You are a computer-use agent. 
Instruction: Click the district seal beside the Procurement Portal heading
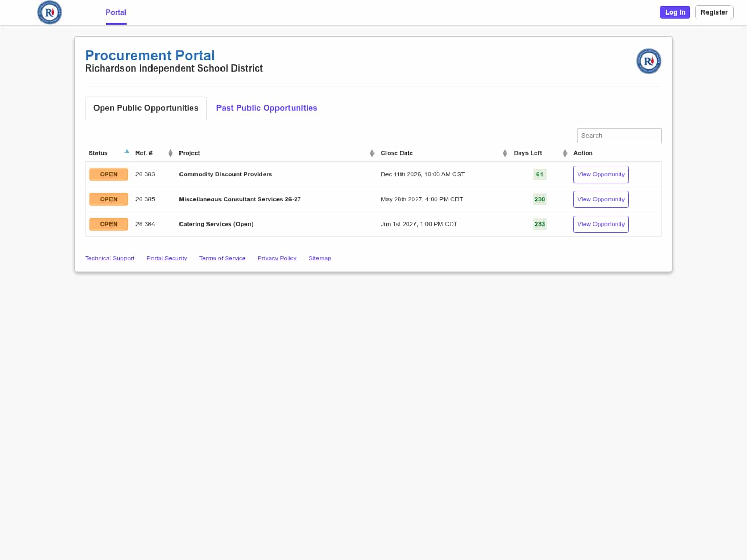tap(648, 61)
